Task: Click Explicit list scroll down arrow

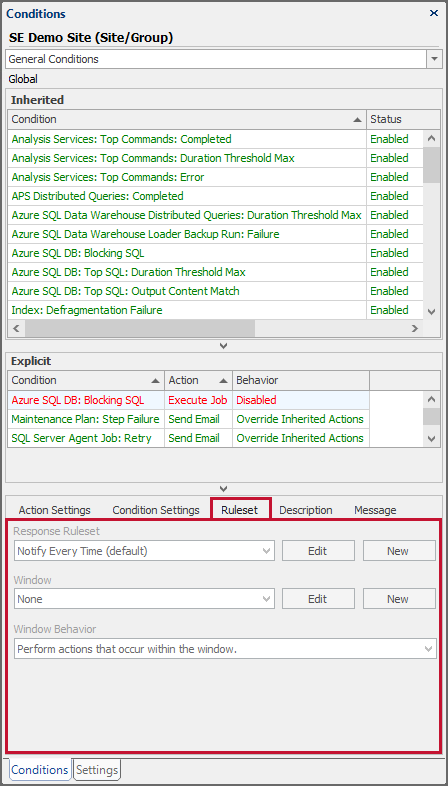Action: point(431,439)
